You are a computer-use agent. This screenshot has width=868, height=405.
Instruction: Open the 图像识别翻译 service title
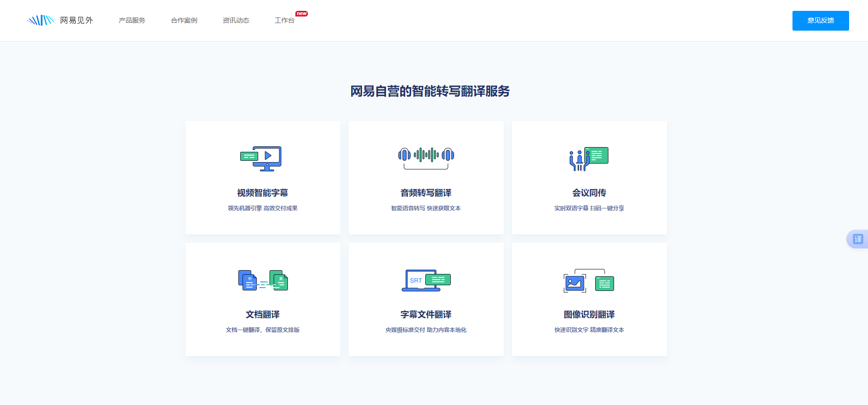pyautogui.click(x=590, y=314)
